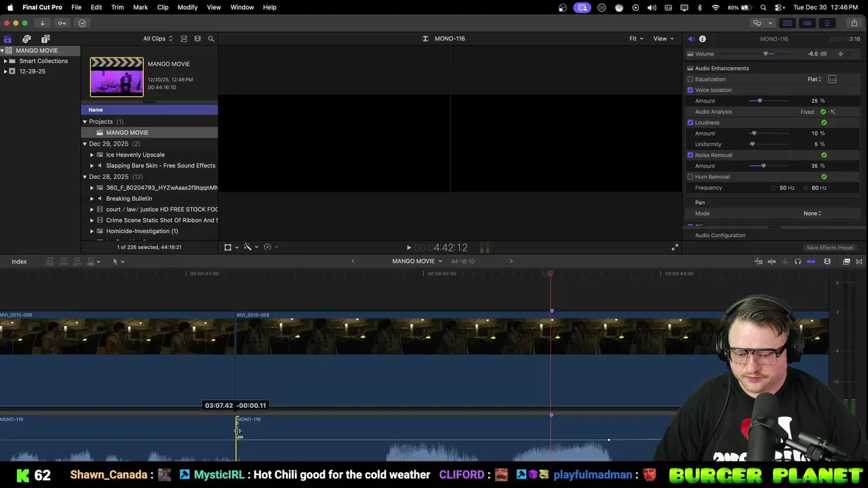Open the Keyword Editor key icon
Screen dimensions: 868x488
62,23
